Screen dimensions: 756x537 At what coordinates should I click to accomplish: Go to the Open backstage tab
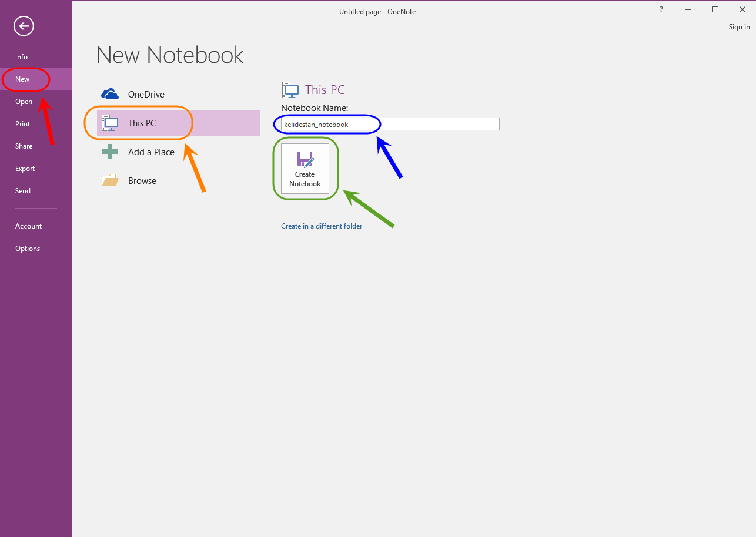(x=36, y=102)
